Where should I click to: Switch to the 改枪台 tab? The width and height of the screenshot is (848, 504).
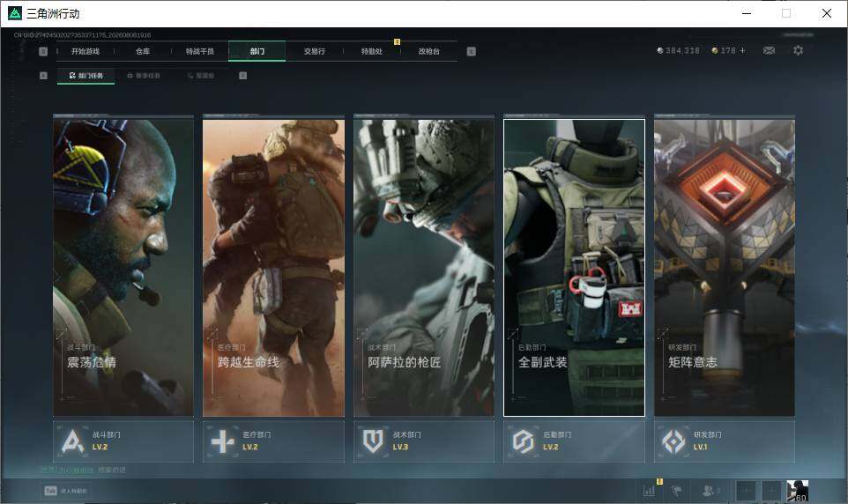click(x=429, y=51)
